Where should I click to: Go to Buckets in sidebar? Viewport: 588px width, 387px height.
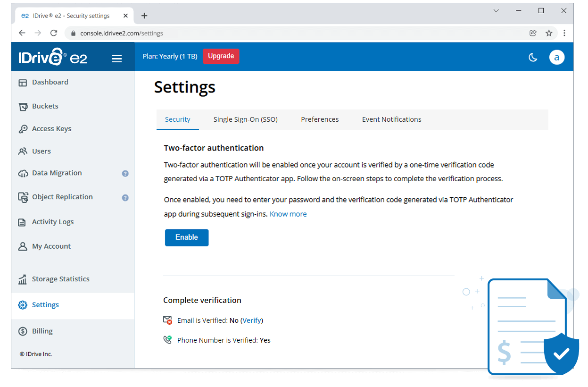(x=45, y=106)
